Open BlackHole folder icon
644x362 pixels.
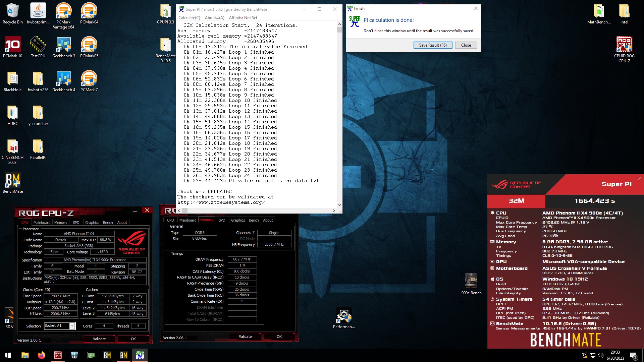[x=13, y=81]
